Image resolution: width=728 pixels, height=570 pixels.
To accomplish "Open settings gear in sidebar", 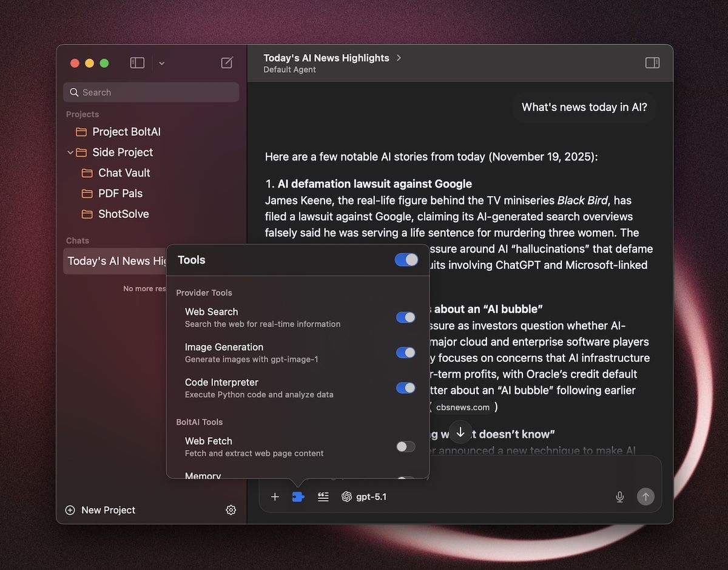I will pyautogui.click(x=231, y=510).
